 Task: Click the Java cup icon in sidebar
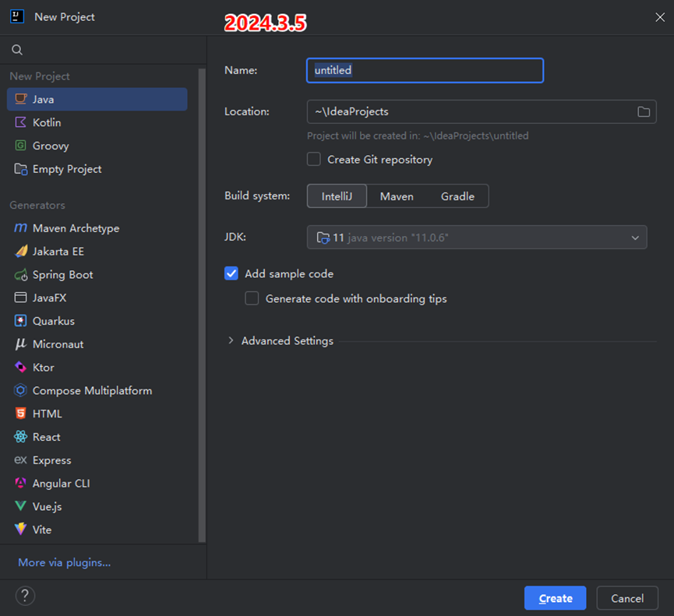pyautogui.click(x=20, y=99)
